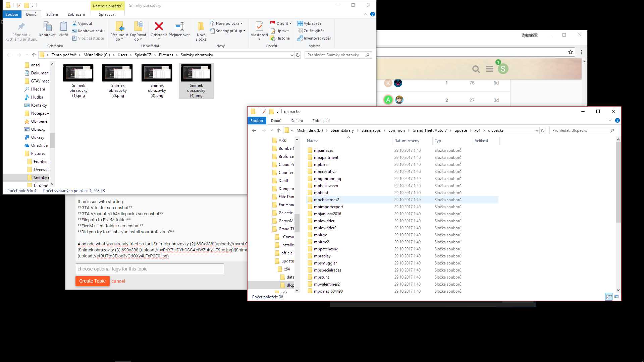Image resolution: width=644 pixels, height=362 pixels.
Task: Open the browser three-dot menu
Action: (581, 52)
